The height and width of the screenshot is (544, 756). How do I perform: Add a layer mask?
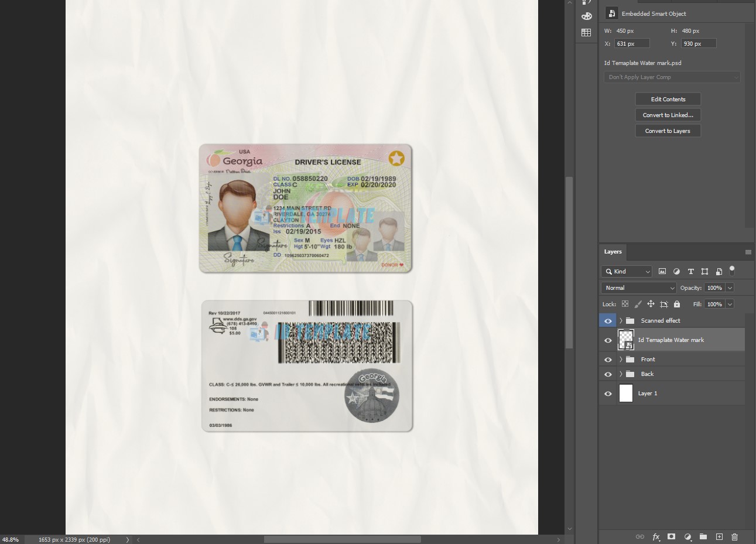tap(672, 536)
